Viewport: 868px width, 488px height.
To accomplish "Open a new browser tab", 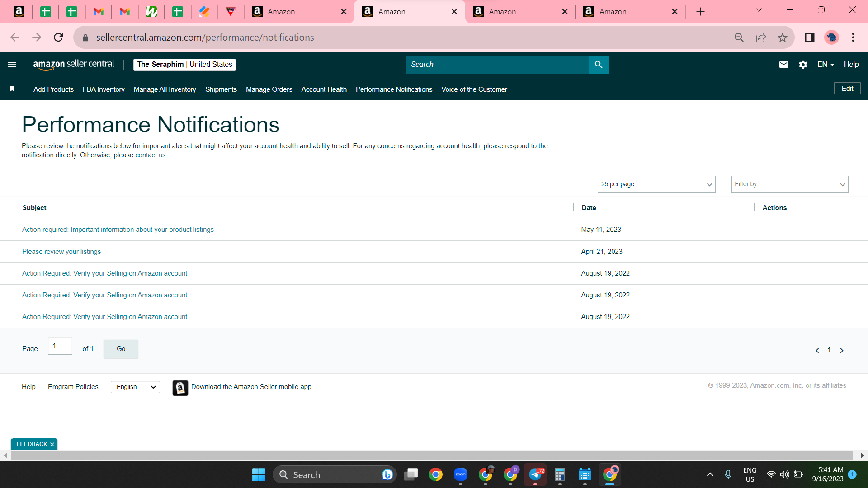I will 700,12.
